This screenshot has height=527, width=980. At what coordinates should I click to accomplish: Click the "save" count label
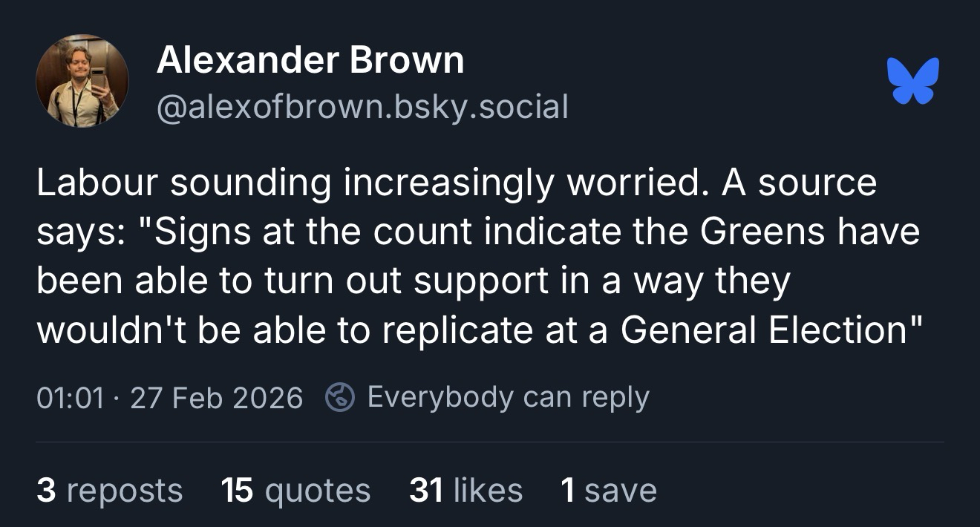click(620, 491)
